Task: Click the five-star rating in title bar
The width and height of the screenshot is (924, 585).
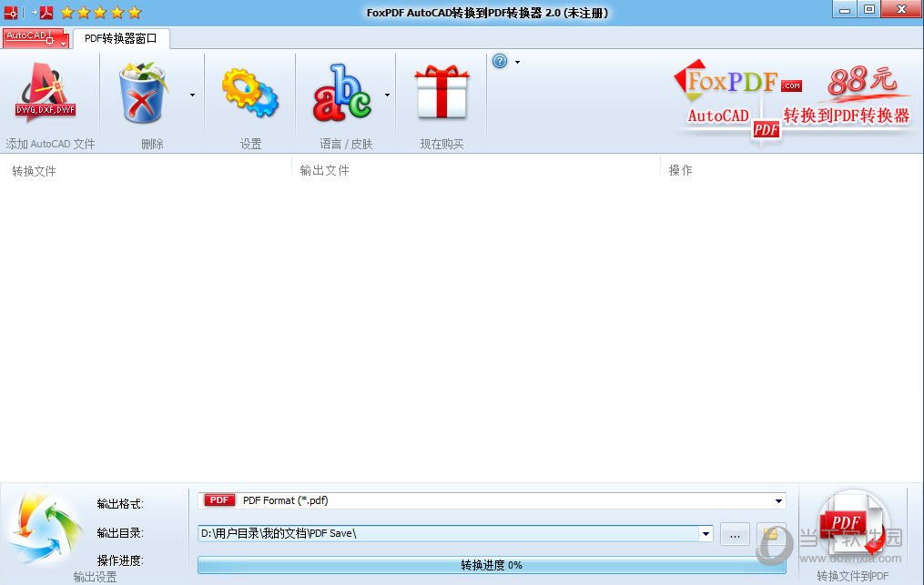Action: 101,12
